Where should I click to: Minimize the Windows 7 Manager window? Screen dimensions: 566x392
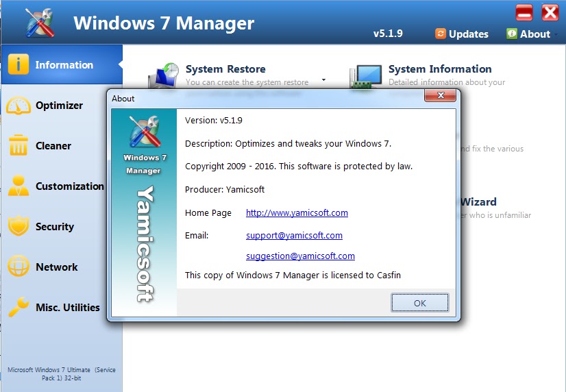[524, 12]
